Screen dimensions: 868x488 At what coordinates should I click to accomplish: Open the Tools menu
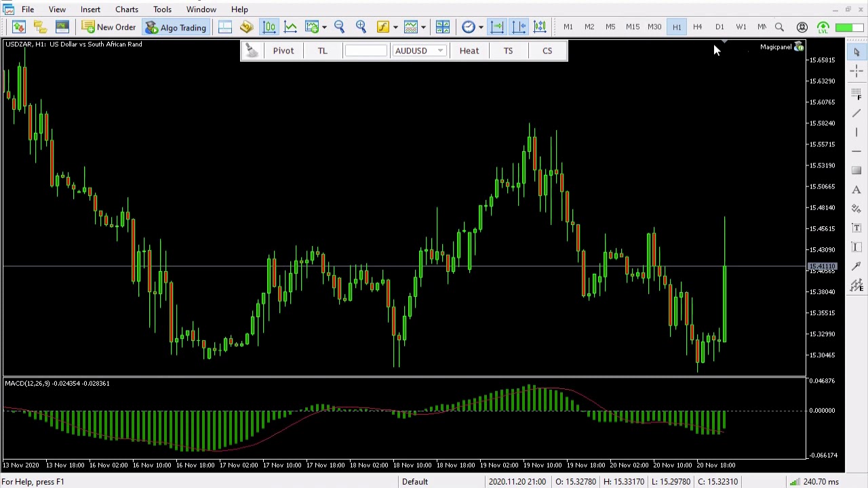point(162,9)
